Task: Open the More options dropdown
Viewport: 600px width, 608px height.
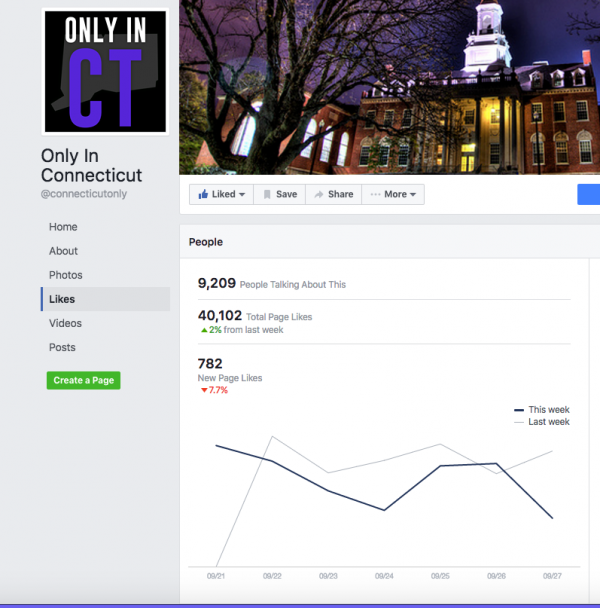Action: pos(393,194)
